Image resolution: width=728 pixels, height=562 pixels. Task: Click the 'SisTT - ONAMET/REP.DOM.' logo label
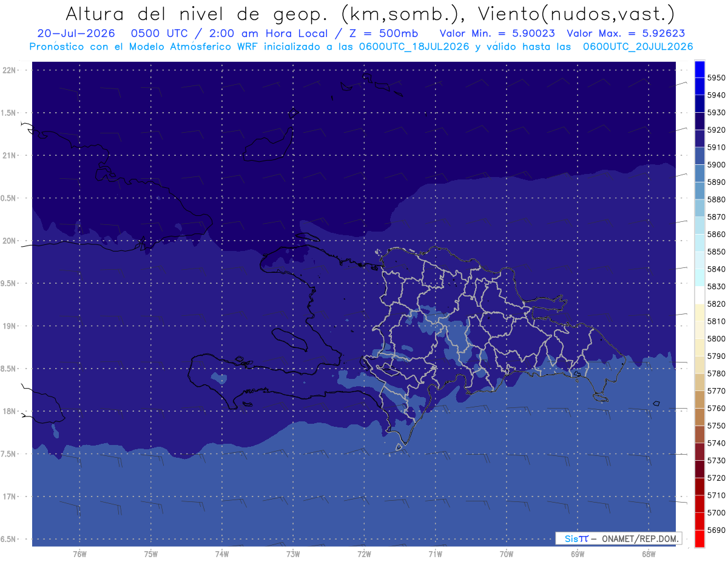(x=618, y=538)
